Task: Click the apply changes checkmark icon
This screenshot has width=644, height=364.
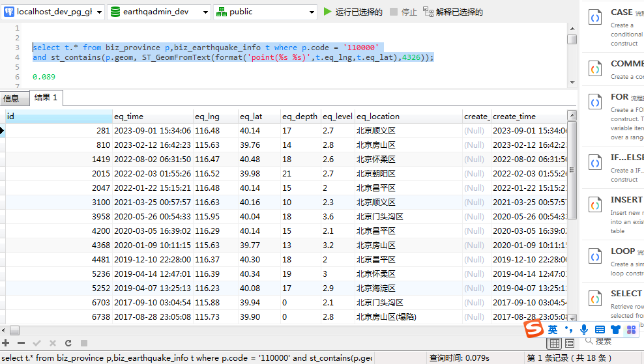Action: tap(37, 343)
